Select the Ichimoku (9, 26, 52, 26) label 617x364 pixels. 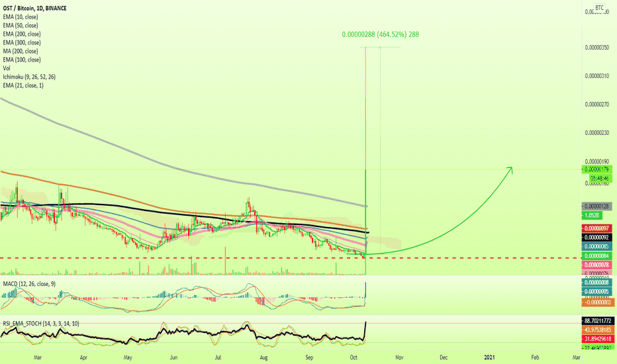point(29,77)
